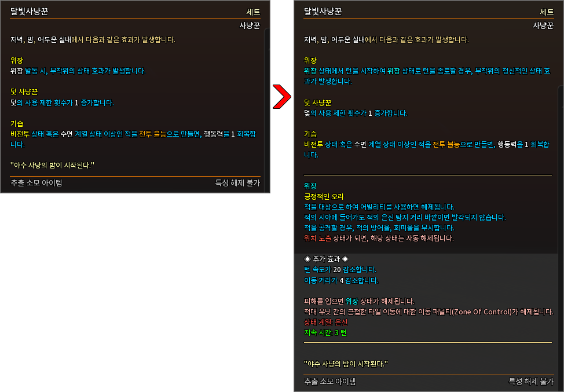Click the red 위치 노출 keyword
564x392 pixels.
coord(317,239)
